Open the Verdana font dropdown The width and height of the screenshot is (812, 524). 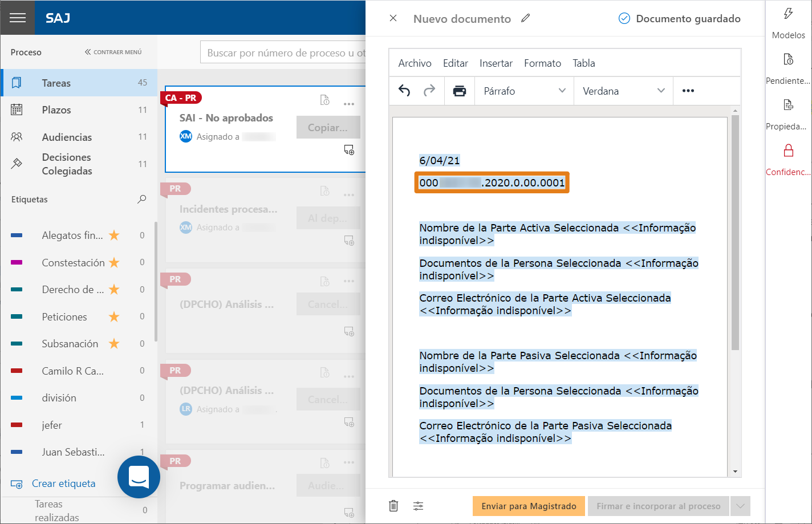point(623,91)
